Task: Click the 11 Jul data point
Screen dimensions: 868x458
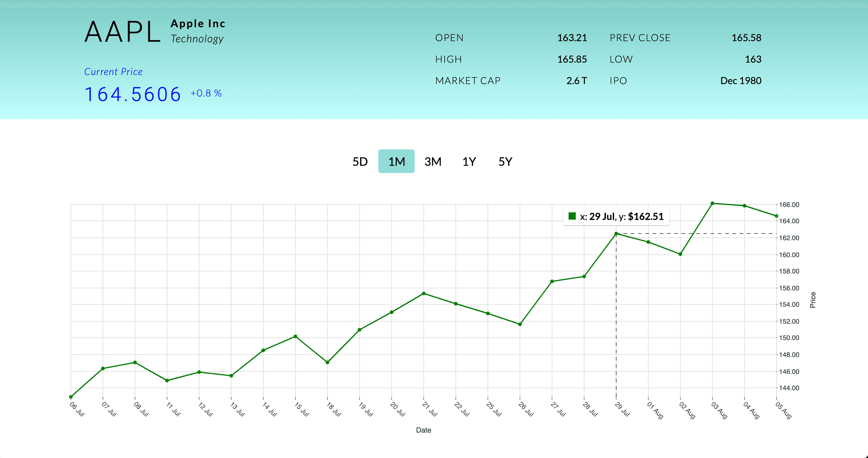Action: pos(167,380)
